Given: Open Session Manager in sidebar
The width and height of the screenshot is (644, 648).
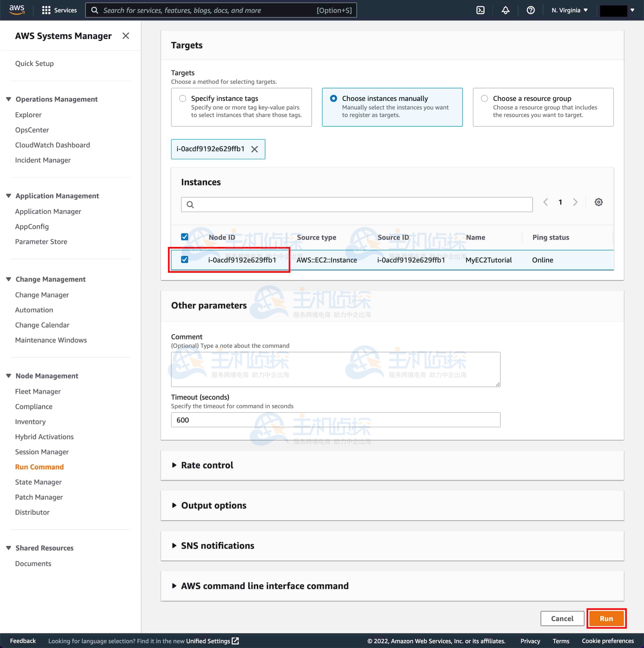Looking at the screenshot, I should coord(42,452).
